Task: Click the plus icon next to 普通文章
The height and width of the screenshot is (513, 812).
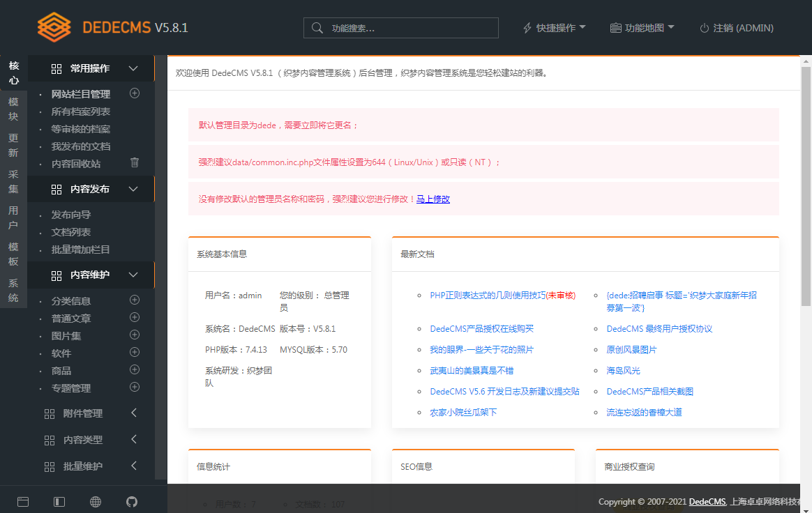Action: pyautogui.click(x=134, y=318)
